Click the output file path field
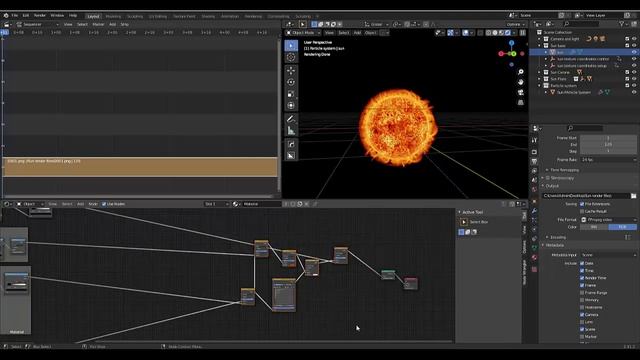Image resolution: width=640 pixels, height=360 pixels. (586, 196)
